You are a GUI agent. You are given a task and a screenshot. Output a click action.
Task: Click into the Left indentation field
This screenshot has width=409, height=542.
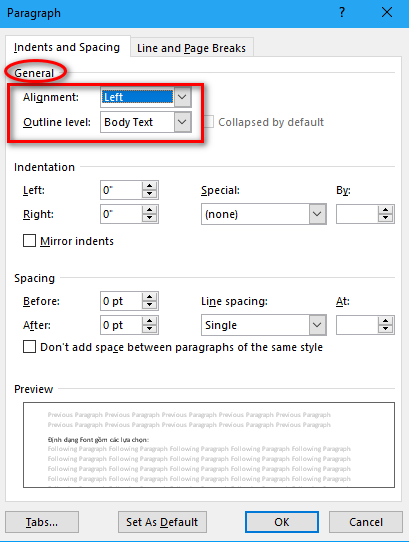(121, 190)
